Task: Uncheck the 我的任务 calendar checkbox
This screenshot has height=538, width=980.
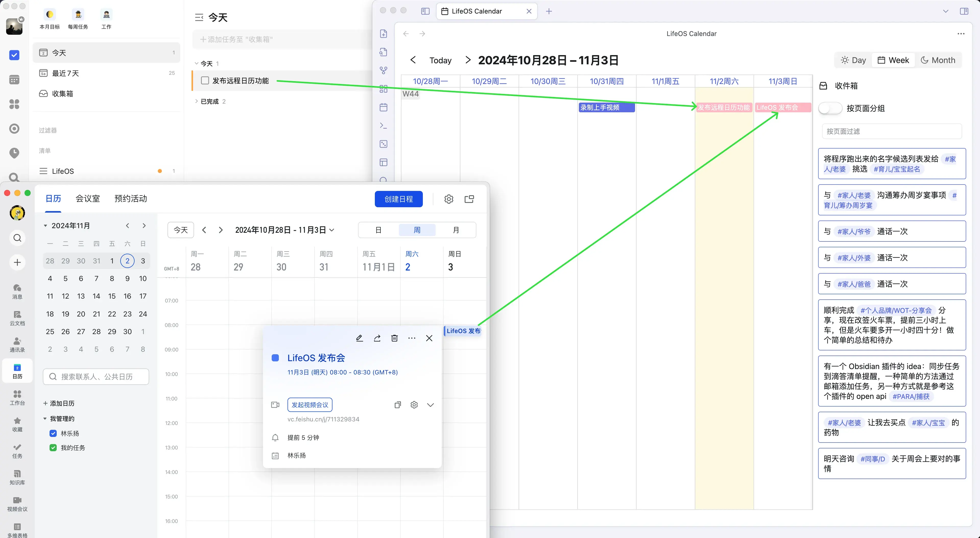Action: [x=53, y=447]
